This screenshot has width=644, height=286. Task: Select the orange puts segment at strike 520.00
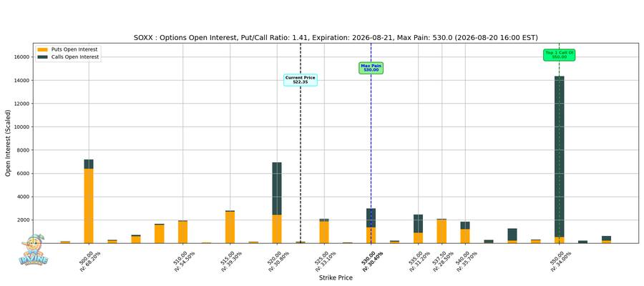[x=277, y=229]
